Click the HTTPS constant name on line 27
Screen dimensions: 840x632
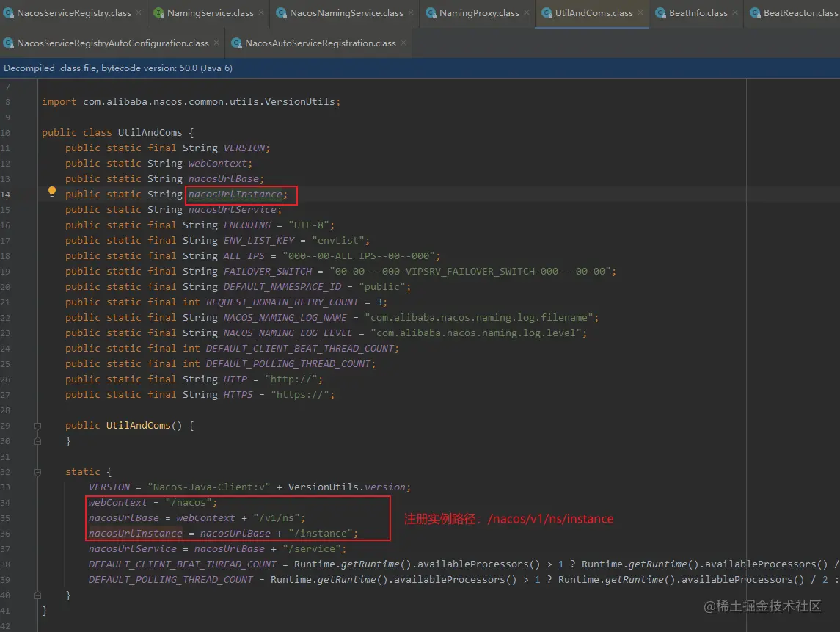pos(238,394)
